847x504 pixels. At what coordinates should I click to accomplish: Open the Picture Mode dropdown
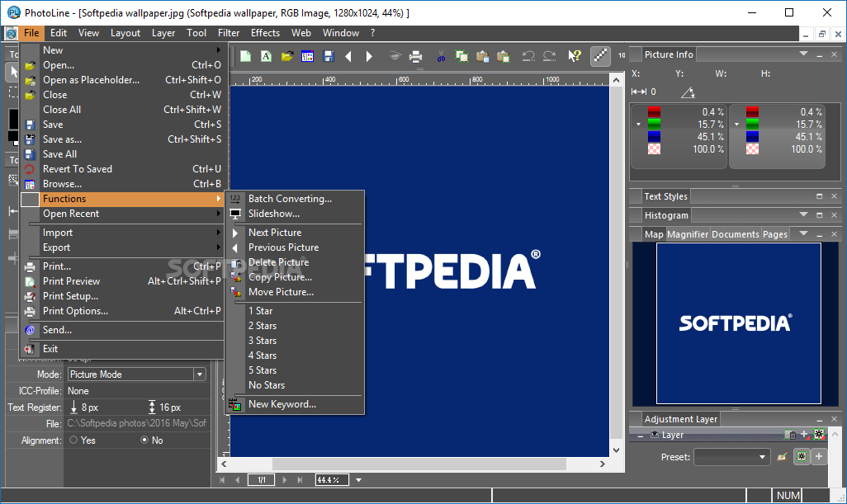[x=200, y=374]
